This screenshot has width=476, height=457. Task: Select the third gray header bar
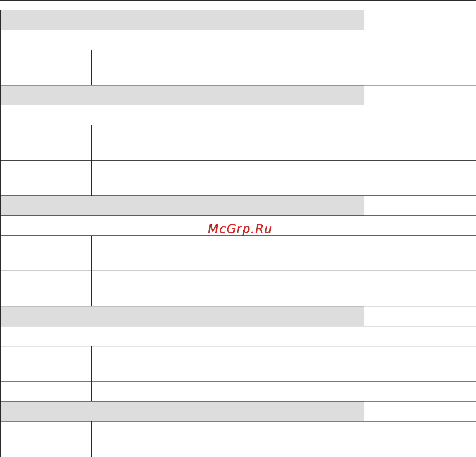click(x=182, y=205)
